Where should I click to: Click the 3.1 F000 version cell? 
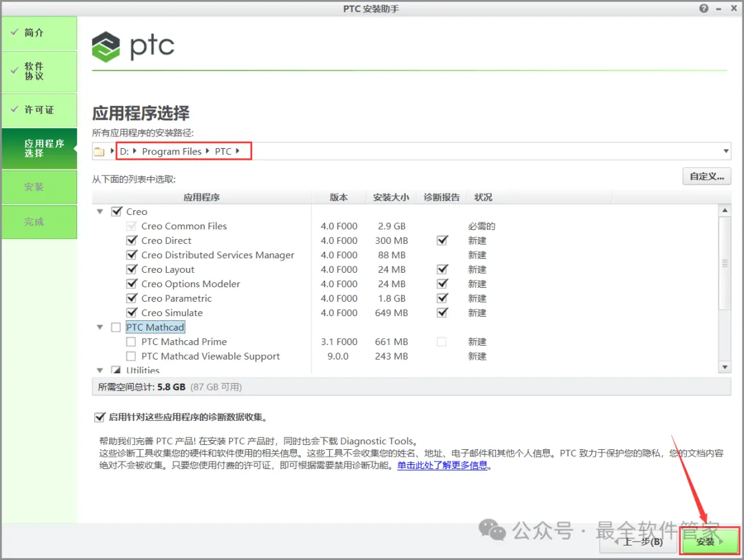click(x=339, y=342)
